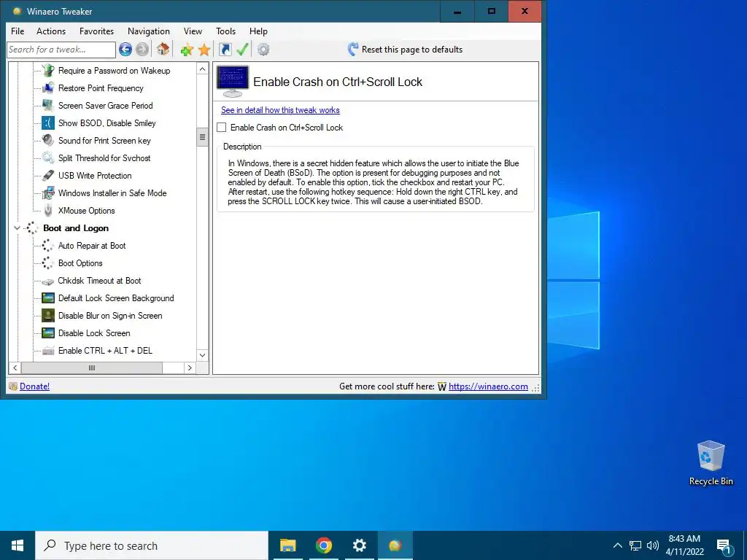Click the create shortcut toolbar icon

click(x=225, y=49)
